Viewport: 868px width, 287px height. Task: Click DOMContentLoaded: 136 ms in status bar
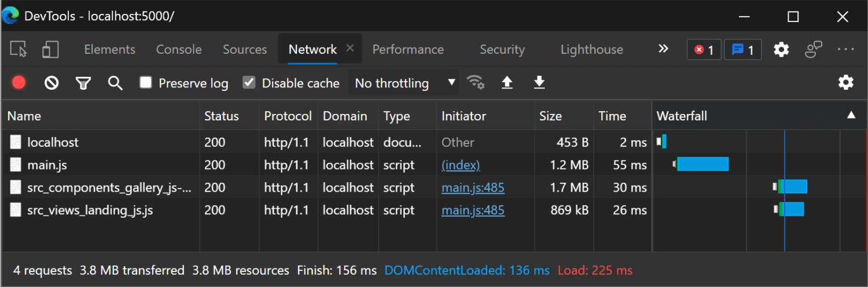point(467,270)
